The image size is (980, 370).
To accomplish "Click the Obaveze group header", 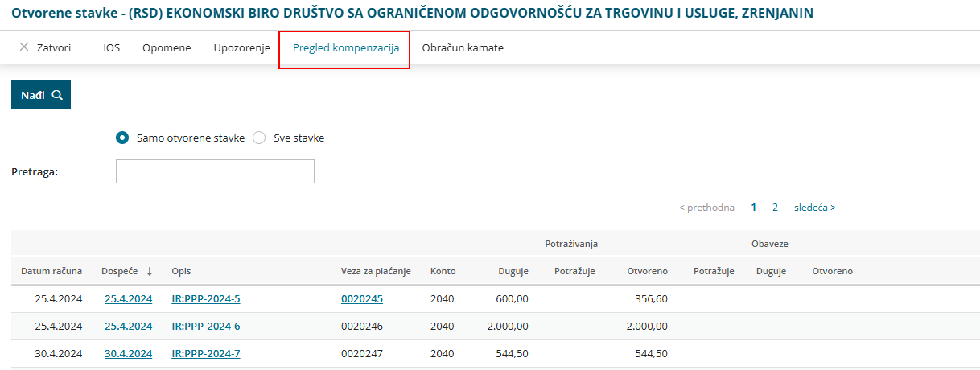I will 769,244.
